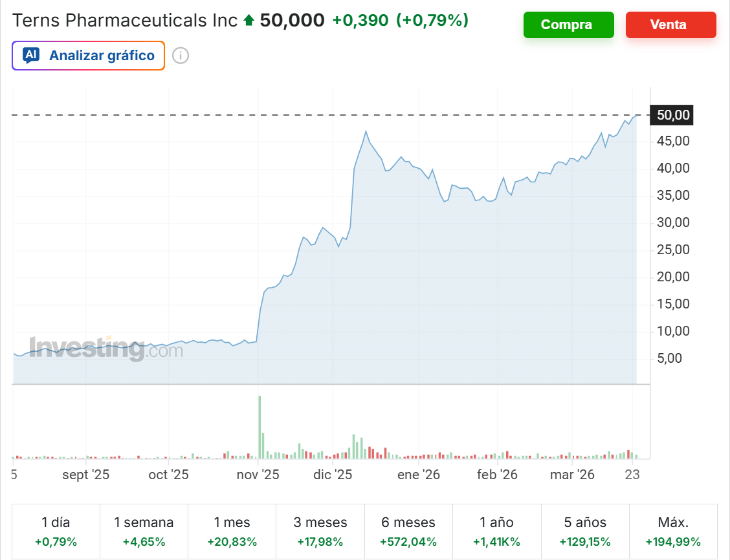This screenshot has height=560, width=730.
Task: Select the 1 día timeframe tab
Action: click(x=56, y=532)
